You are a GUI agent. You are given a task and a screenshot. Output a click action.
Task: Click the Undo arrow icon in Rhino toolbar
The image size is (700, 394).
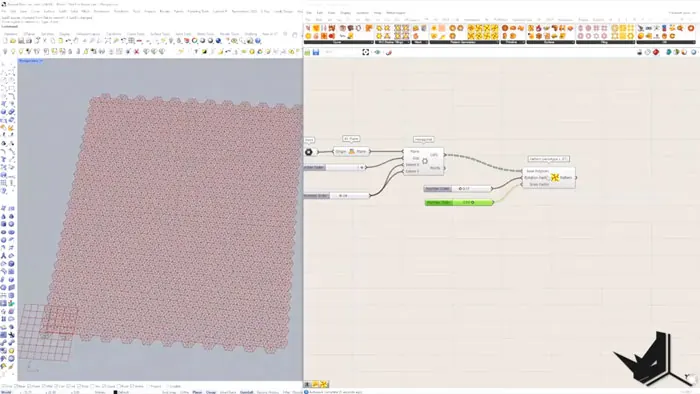68,41
